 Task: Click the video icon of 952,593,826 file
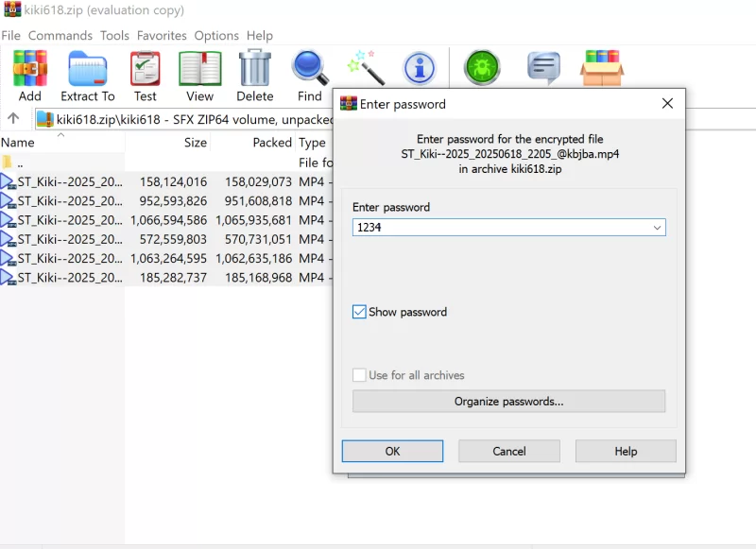click(8, 201)
